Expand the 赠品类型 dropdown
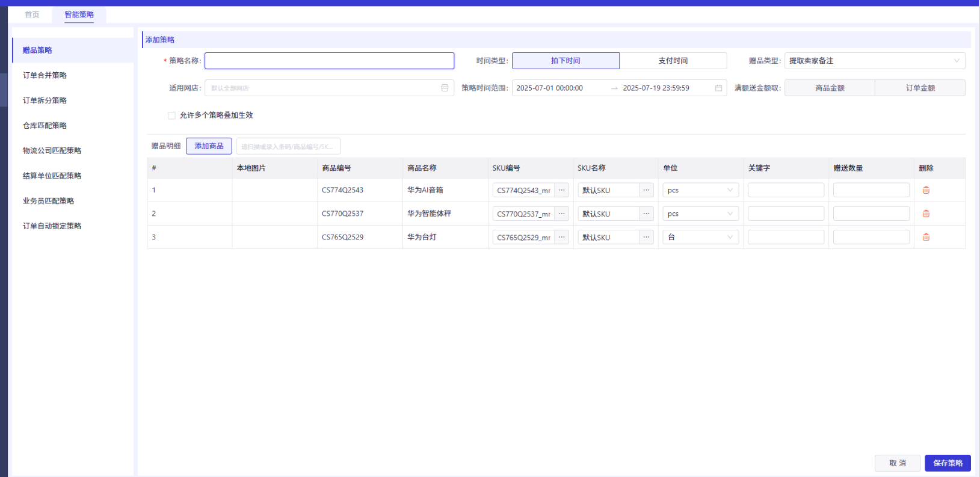Screen dimensions: 980x477 (x=875, y=61)
